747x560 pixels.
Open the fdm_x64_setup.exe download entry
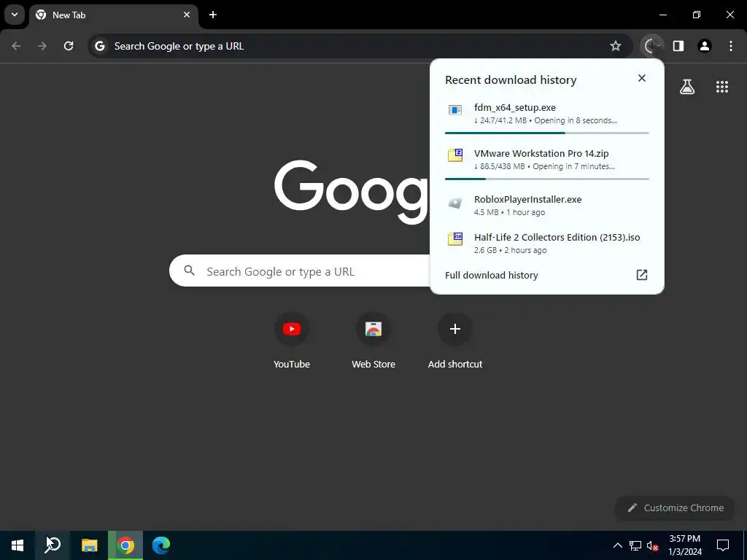547,114
